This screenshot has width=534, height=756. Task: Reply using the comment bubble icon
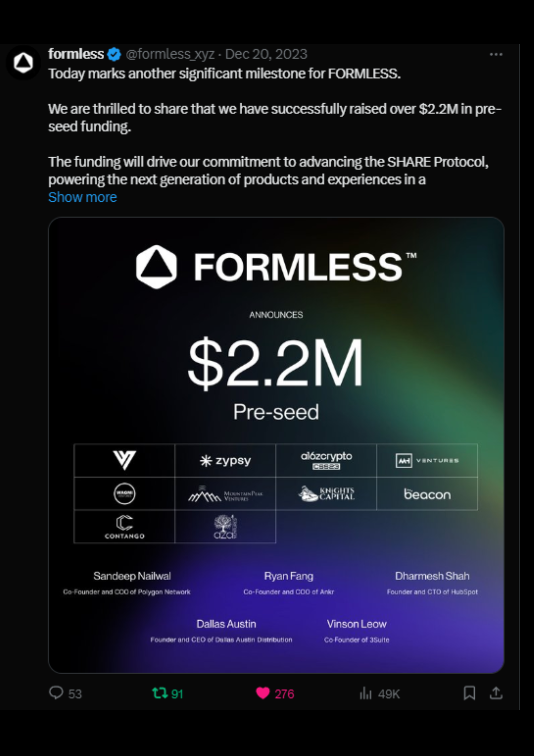click(x=56, y=693)
